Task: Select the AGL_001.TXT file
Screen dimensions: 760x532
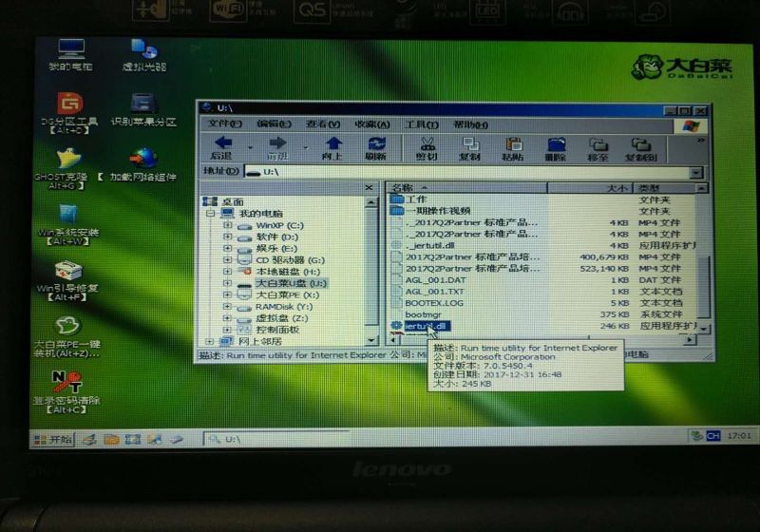Action: pyautogui.click(x=435, y=292)
